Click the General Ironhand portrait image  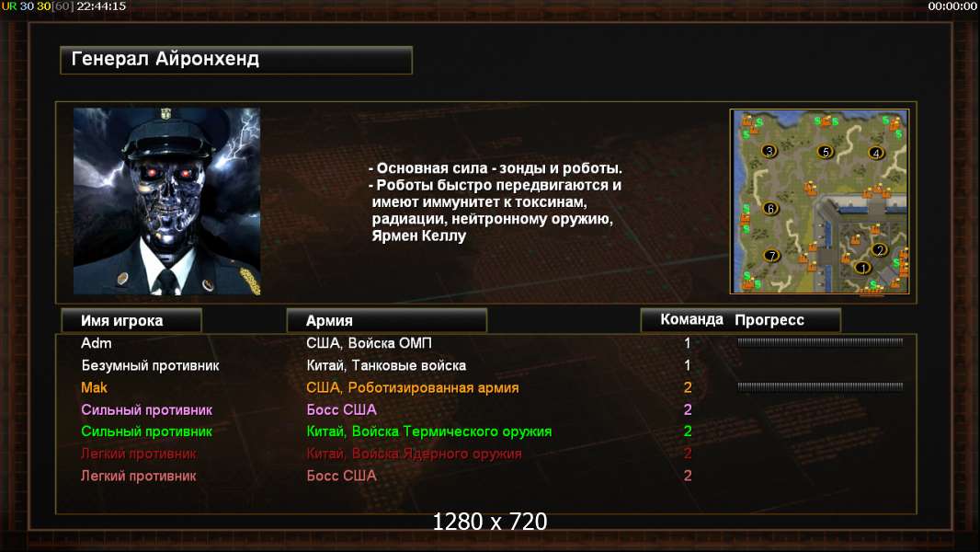[167, 201]
